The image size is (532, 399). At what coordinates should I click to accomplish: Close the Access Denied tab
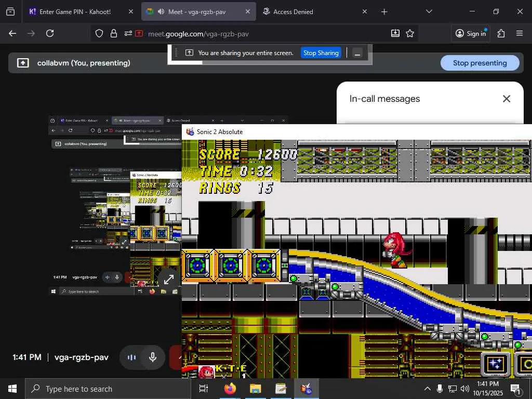pyautogui.click(x=364, y=11)
